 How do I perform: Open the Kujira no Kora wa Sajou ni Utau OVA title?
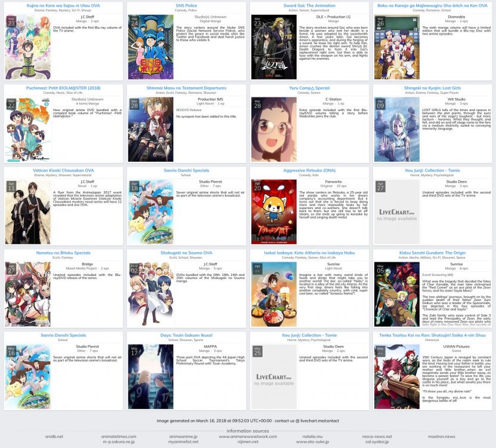(x=63, y=6)
